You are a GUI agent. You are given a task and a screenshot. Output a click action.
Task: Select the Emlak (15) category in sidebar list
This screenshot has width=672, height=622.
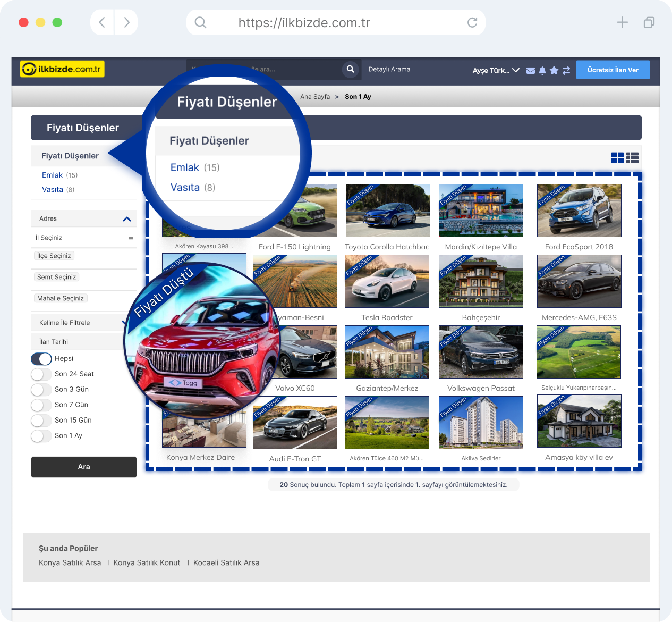[x=60, y=175]
